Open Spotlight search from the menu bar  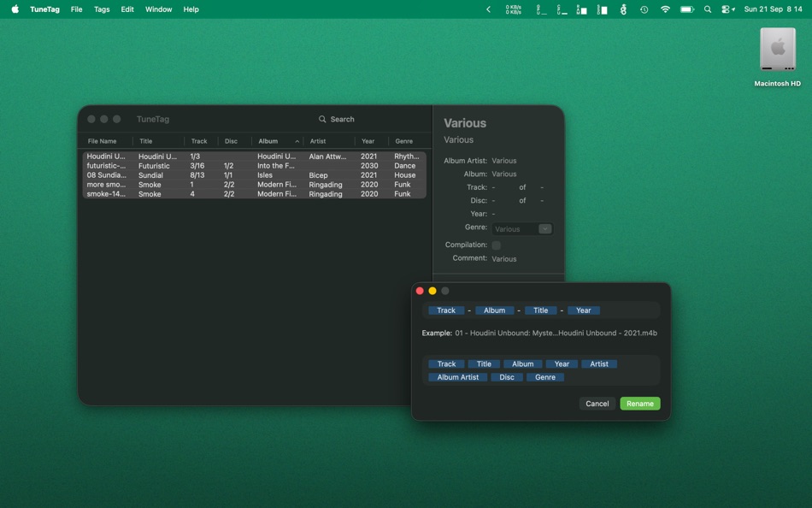pyautogui.click(x=706, y=9)
